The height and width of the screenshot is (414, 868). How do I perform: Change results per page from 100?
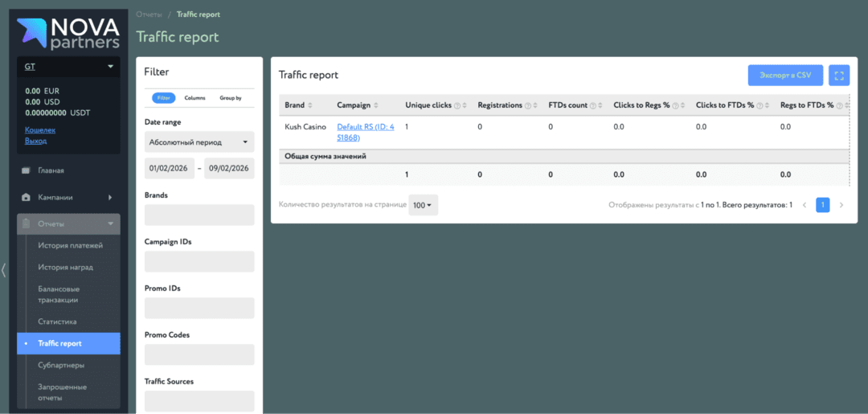click(x=423, y=205)
